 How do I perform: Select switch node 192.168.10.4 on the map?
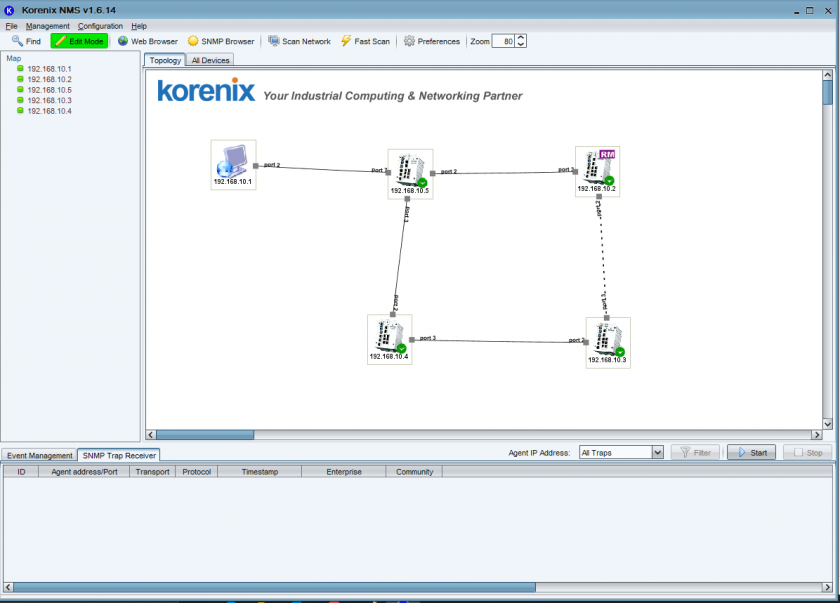tap(389, 340)
